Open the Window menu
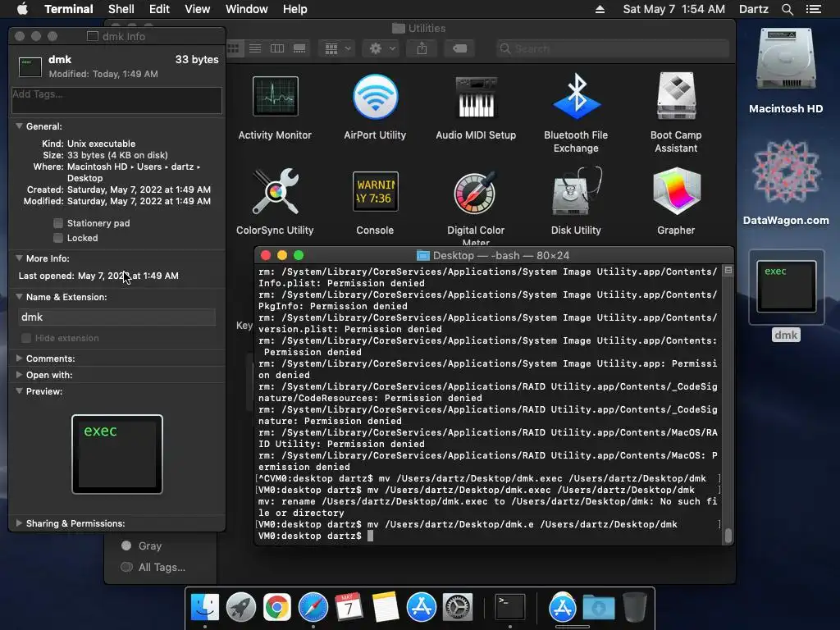 click(x=246, y=9)
